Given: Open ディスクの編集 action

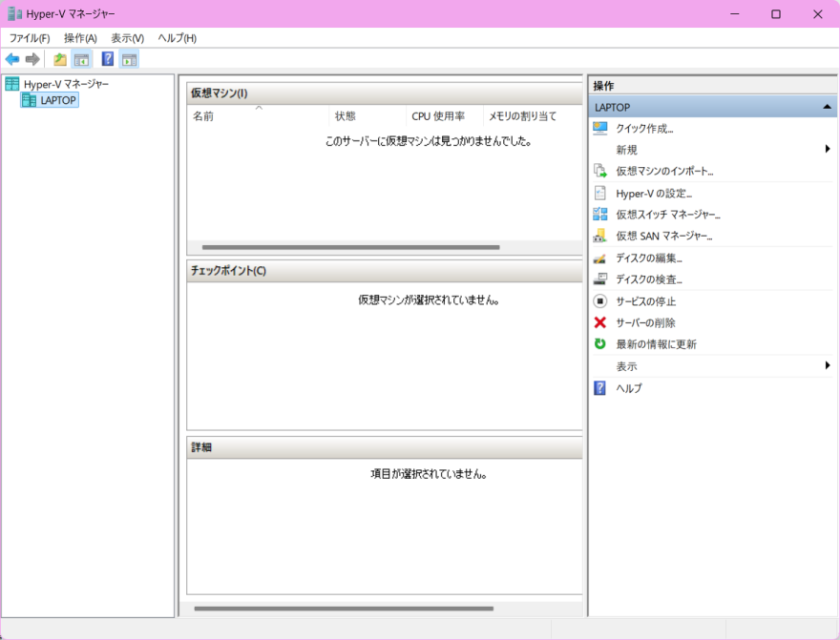Looking at the screenshot, I should point(649,258).
